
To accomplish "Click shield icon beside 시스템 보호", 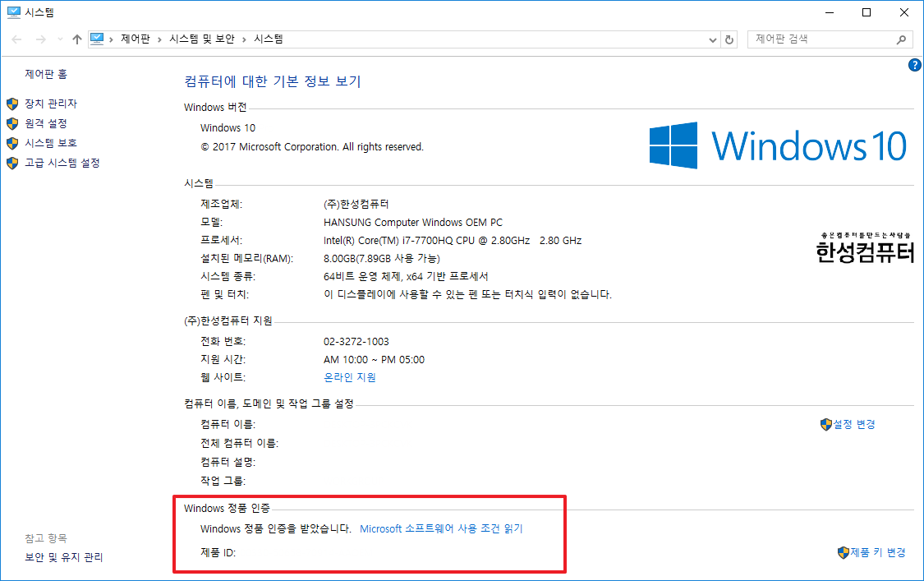I will pos(12,143).
